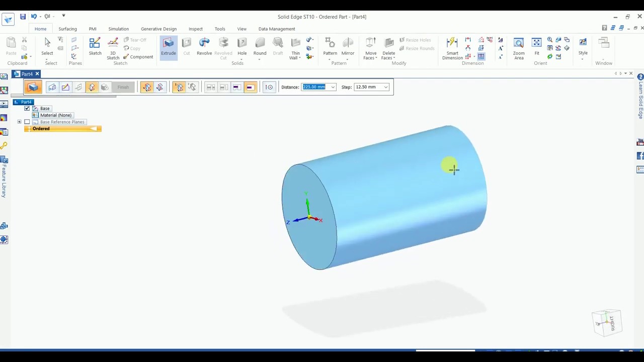The height and width of the screenshot is (362, 644).
Task: Open the Sketch tool
Action: pos(95,46)
